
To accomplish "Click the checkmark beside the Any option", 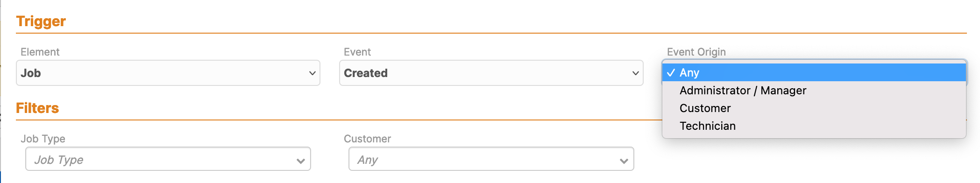I will (671, 72).
